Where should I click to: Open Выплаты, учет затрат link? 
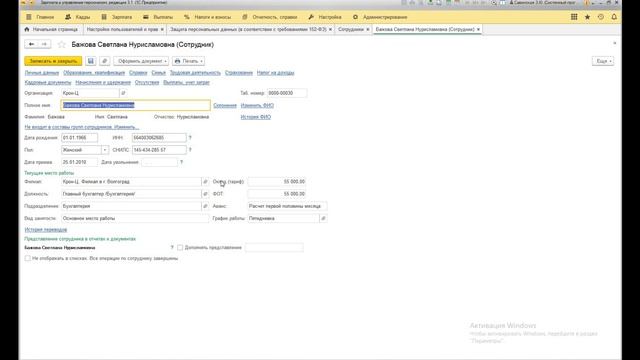tap(186, 82)
